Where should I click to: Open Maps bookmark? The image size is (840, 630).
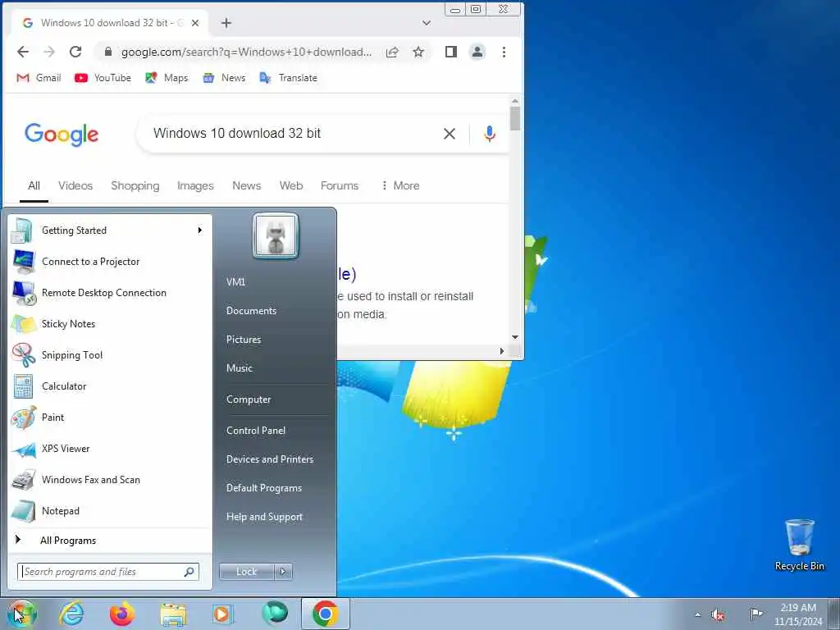tap(167, 78)
